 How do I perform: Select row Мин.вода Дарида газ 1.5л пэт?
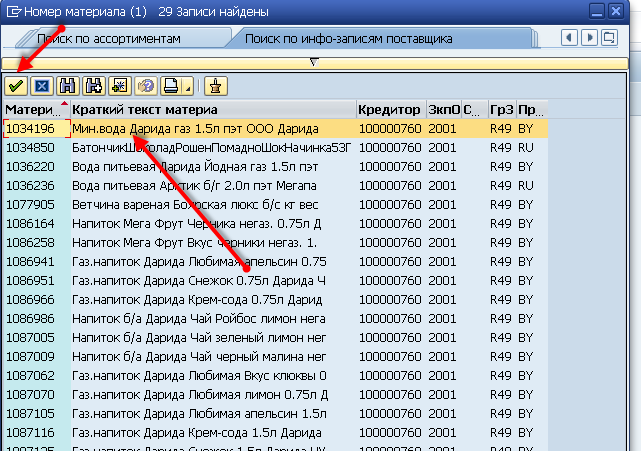point(195,129)
